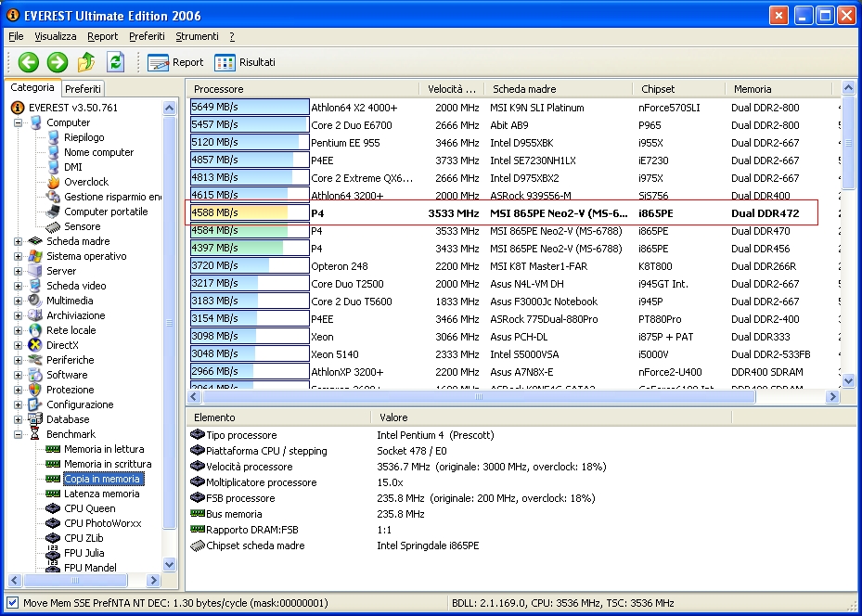Open the File menu
The image size is (862, 616).
pyautogui.click(x=16, y=36)
